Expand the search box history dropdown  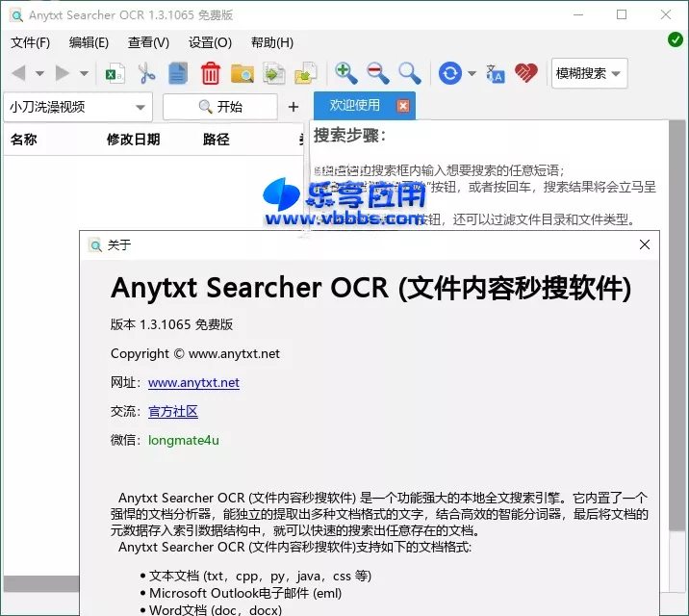[x=140, y=107]
